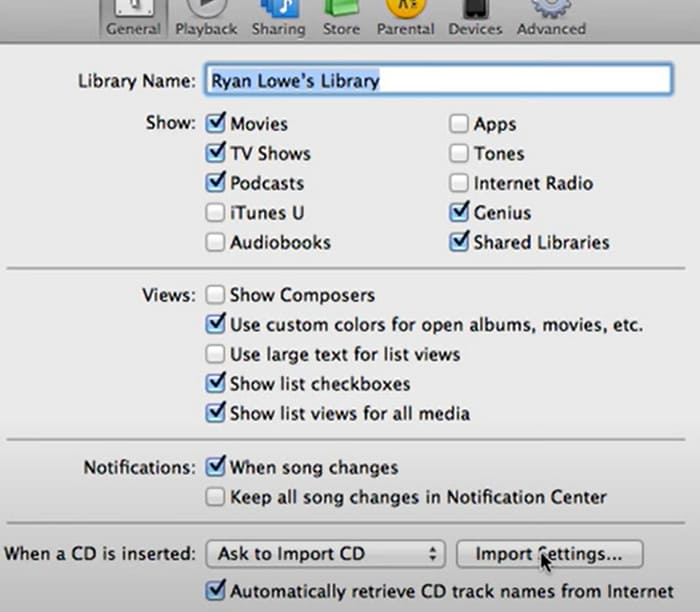Check the Tones checkbox
The height and width of the screenshot is (612, 700).
click(x=459, y=153)
